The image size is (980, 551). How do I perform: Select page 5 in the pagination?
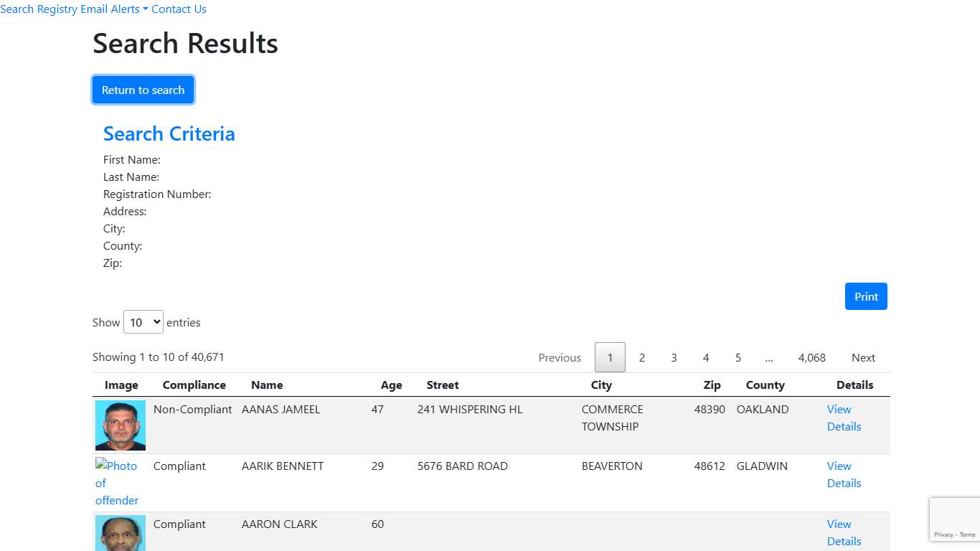(738, 357)
